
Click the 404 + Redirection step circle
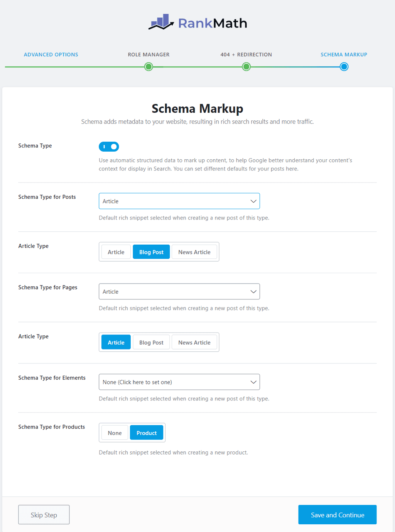[x=246, y=67]
